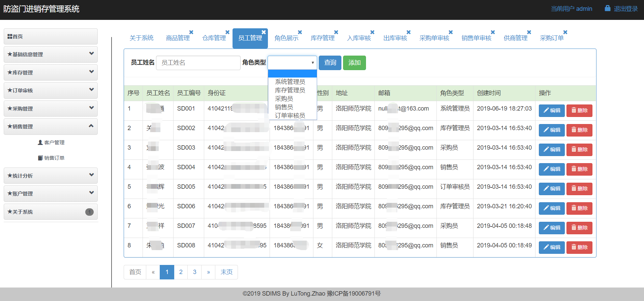Close the 角色展示 tab with its x icon
Image resolution: width=644 pixels, height=301 pixels.
pyautogui.click(x=300, y=32)
